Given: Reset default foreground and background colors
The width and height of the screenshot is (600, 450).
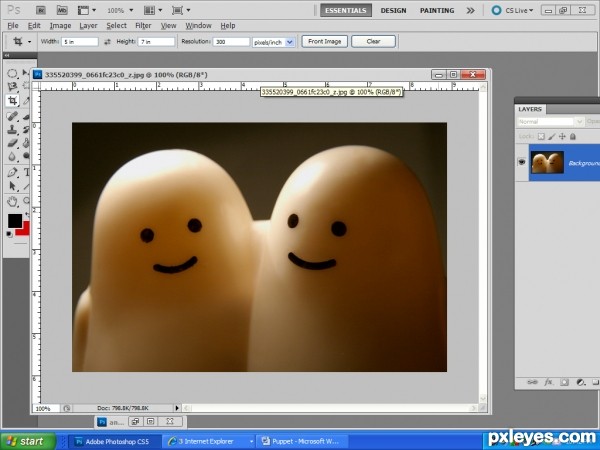Looking at the screenshot, I should coord(10,234).
